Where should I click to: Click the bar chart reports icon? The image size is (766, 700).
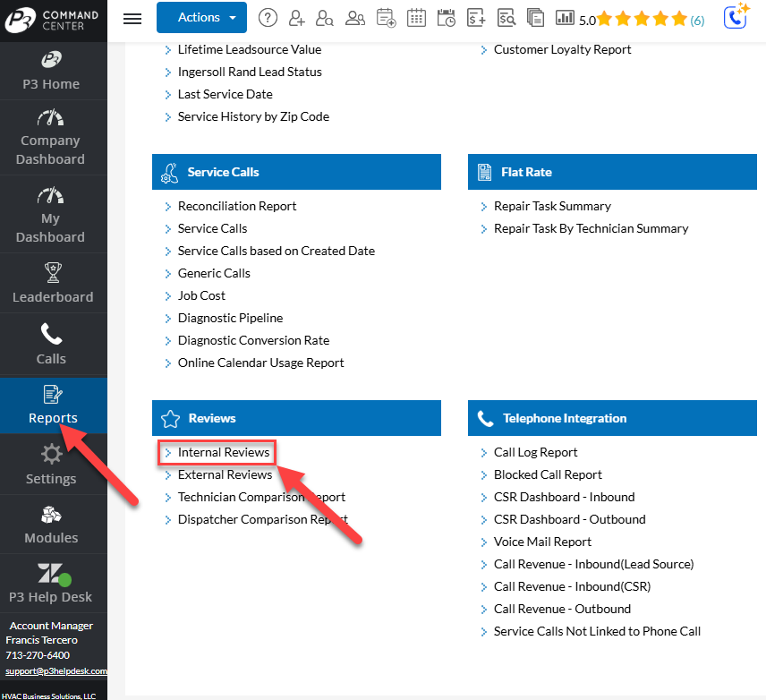click(565, 18)
